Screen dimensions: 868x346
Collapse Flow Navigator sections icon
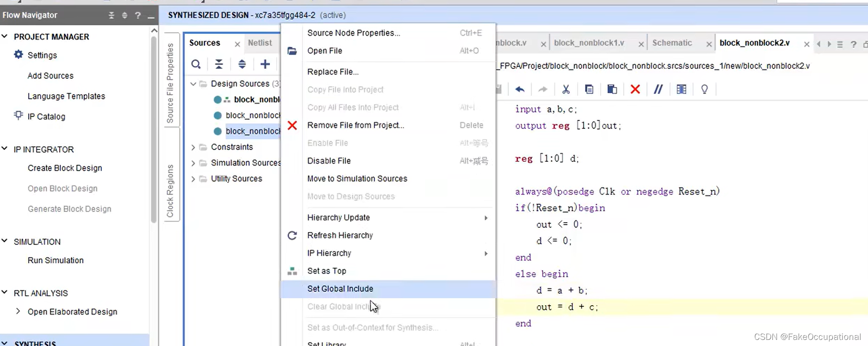(111, 15)
